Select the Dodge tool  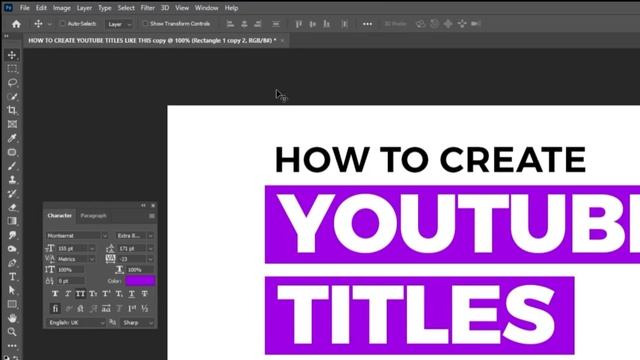(x=12, y=249)
